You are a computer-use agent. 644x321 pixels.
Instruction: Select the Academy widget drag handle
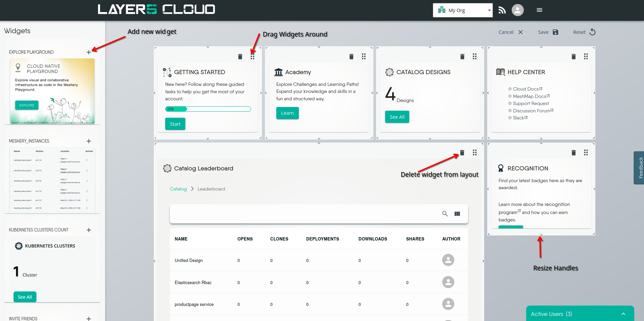click(364, 56)
